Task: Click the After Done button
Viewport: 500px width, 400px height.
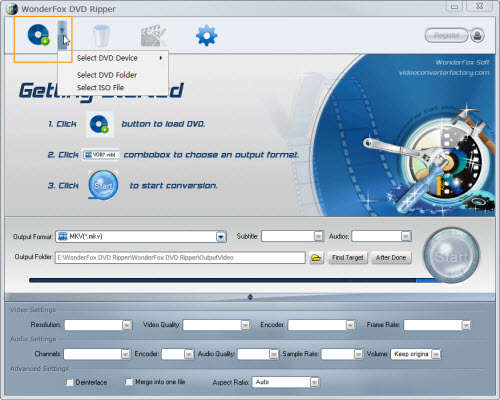Action: pos(391,258)
